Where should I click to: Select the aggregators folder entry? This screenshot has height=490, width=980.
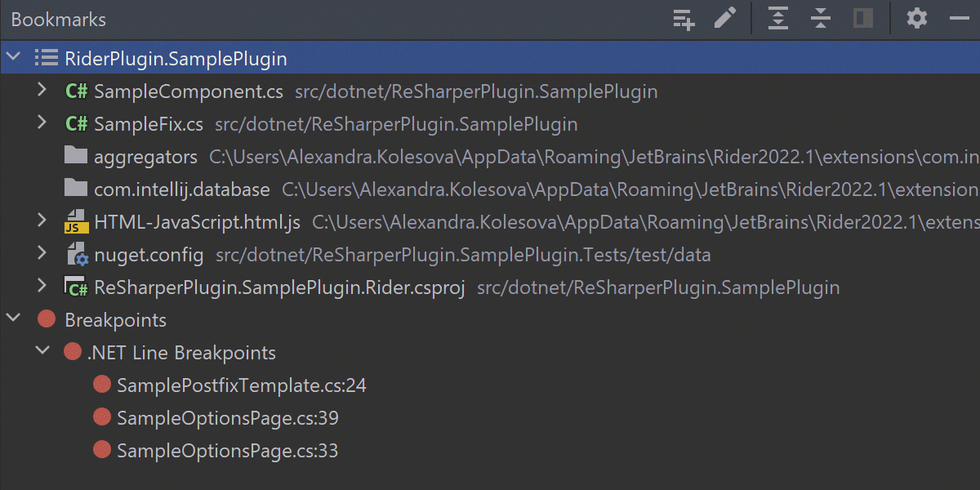145,156
